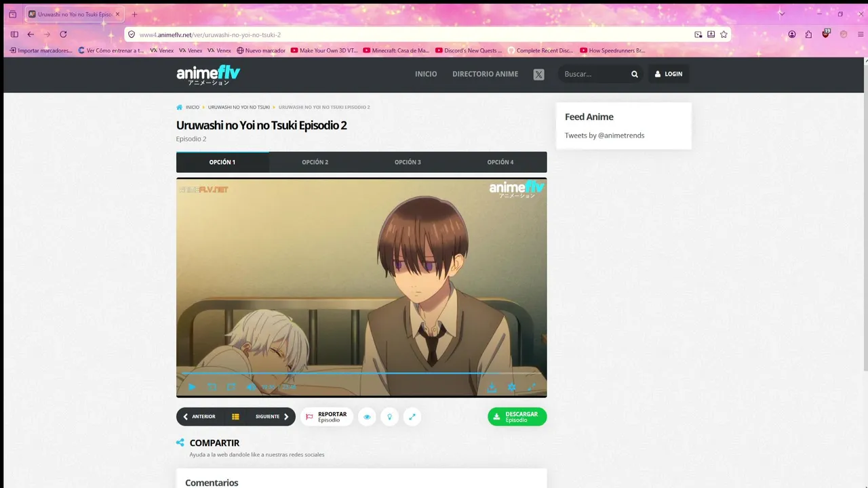Click the uBlock extension icon with badge 19
Viewport: 868px width, 488px height.
pyautogui.click(x=826, y=34)
